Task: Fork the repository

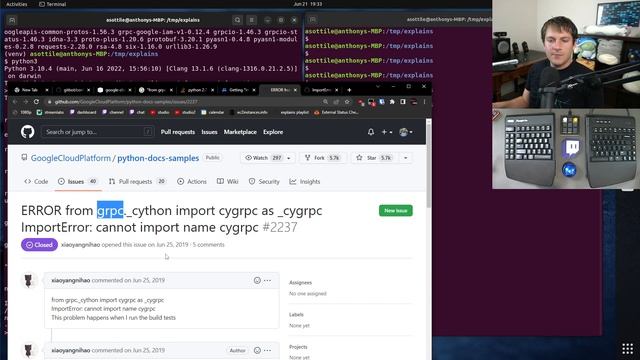Action: point(322,158)
